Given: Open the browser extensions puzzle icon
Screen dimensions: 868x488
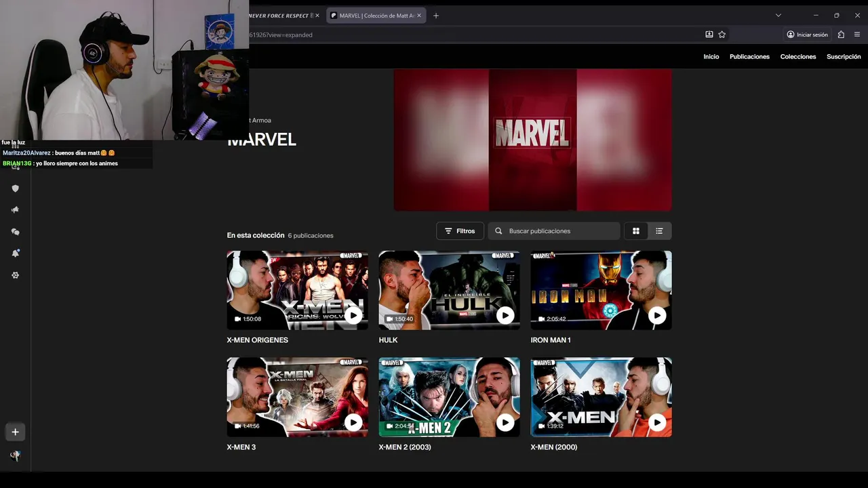Looking at the screenshot, I should pos(841,35).
